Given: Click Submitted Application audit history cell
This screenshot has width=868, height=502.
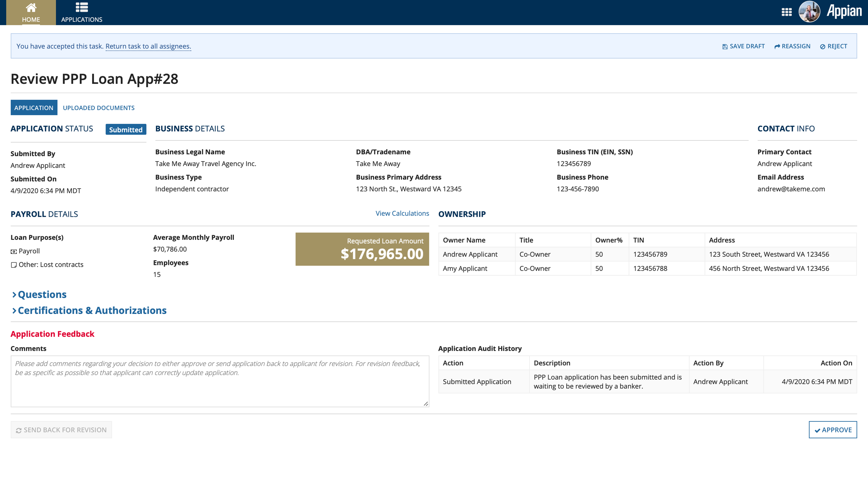Looking at the screenshot, I should click(x=477, y=382).
